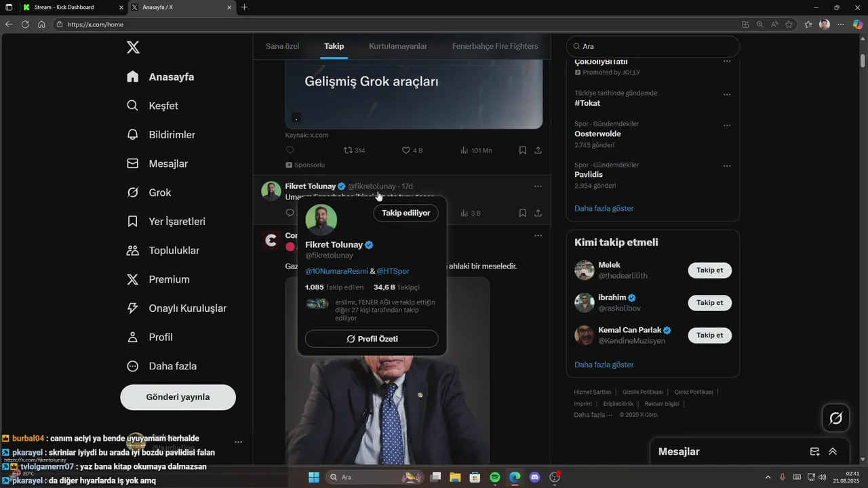Open Windows Start menu
The height and width of the screenshot is (488, 868).
click(x=314, y=477)
